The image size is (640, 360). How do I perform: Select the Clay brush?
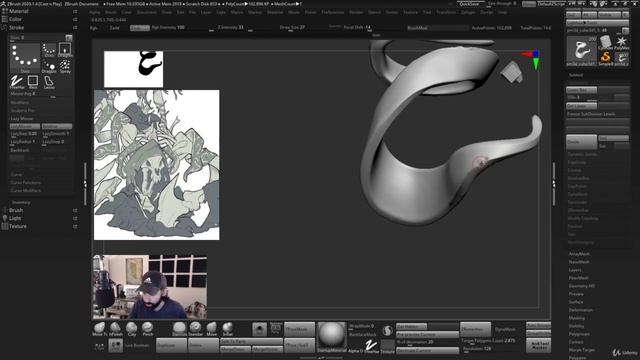point(131,329)
